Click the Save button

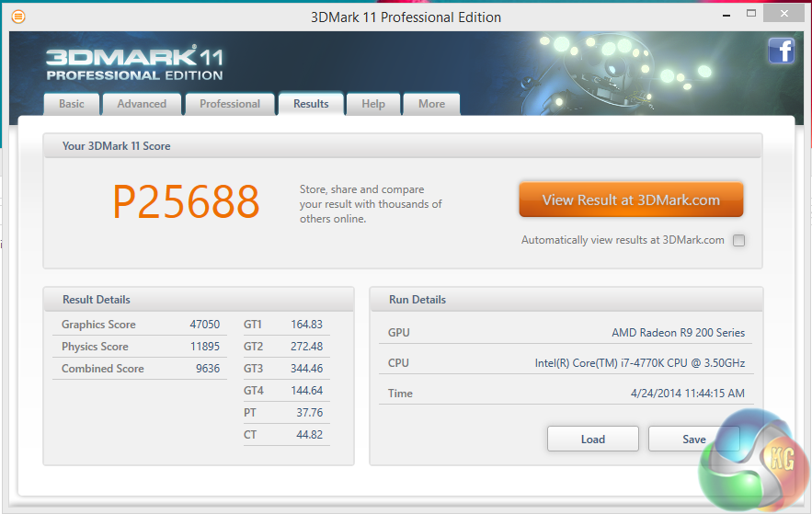click(694, 439)
